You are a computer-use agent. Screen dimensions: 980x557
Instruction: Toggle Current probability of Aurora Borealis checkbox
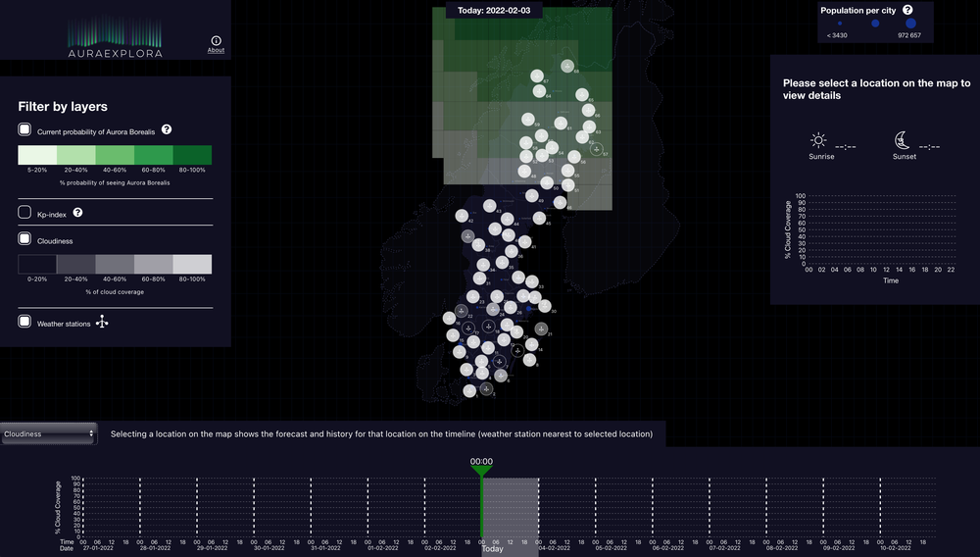point(24,129)
